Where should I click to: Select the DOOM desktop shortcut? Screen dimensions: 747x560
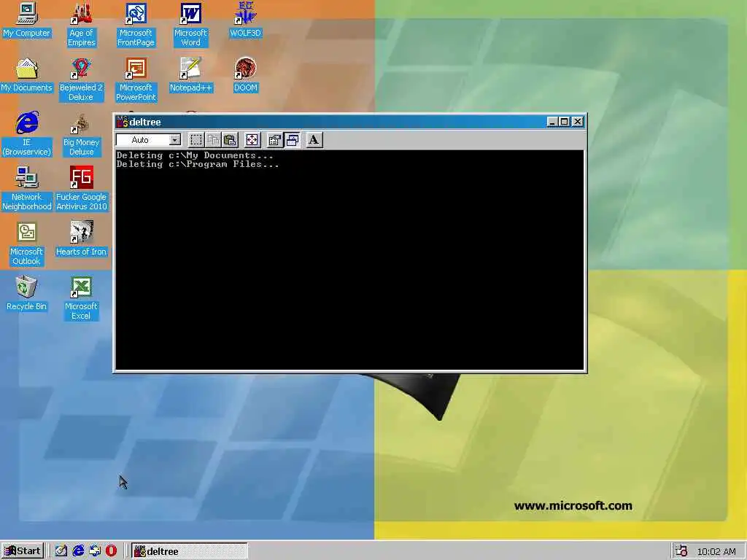245,75
